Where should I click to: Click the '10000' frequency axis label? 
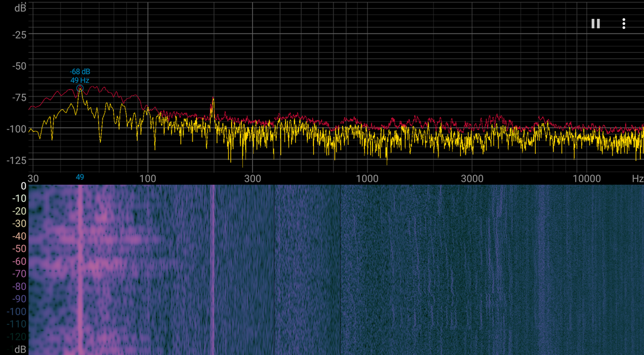pyautogui.click(x=587, y=178)
